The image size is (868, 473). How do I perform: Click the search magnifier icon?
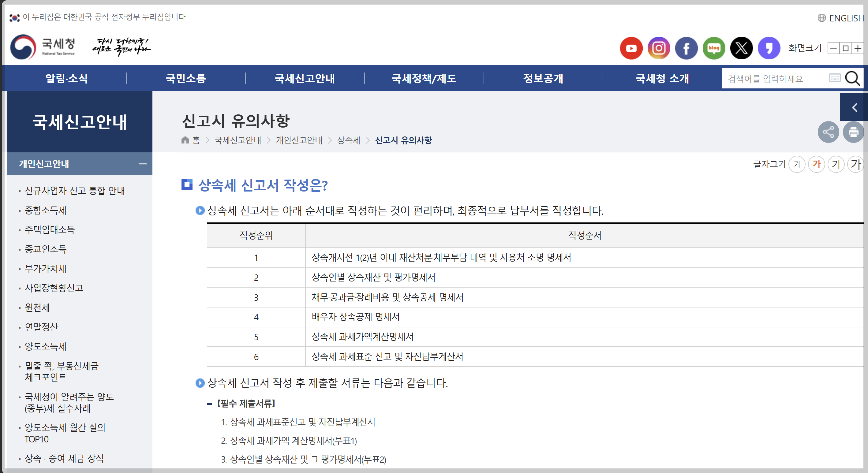[x=852, y=79]
